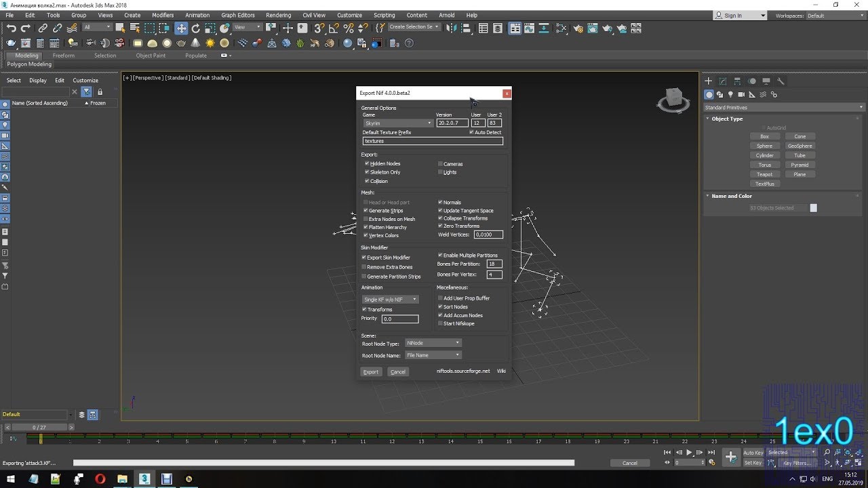Go to the start frame of animation

(x=667, y=452)
